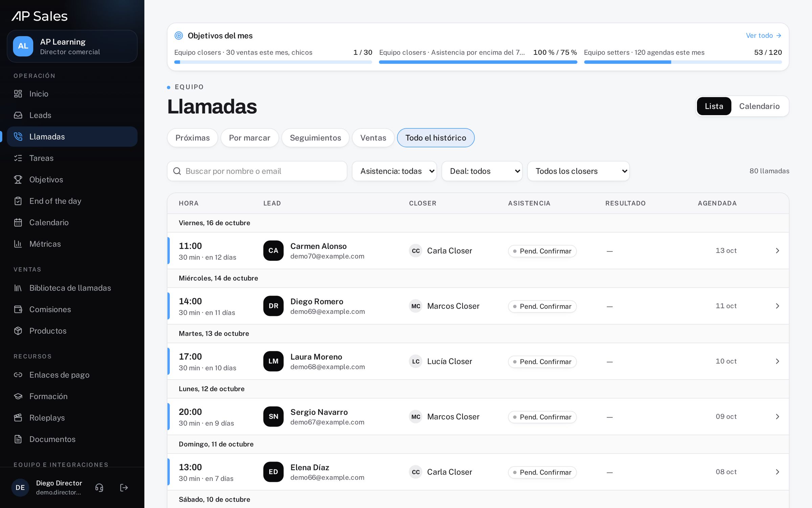Open the AP Learning workspace switcher
The width and height of the screenshot is (812, 508).
(x=72, y=46)
